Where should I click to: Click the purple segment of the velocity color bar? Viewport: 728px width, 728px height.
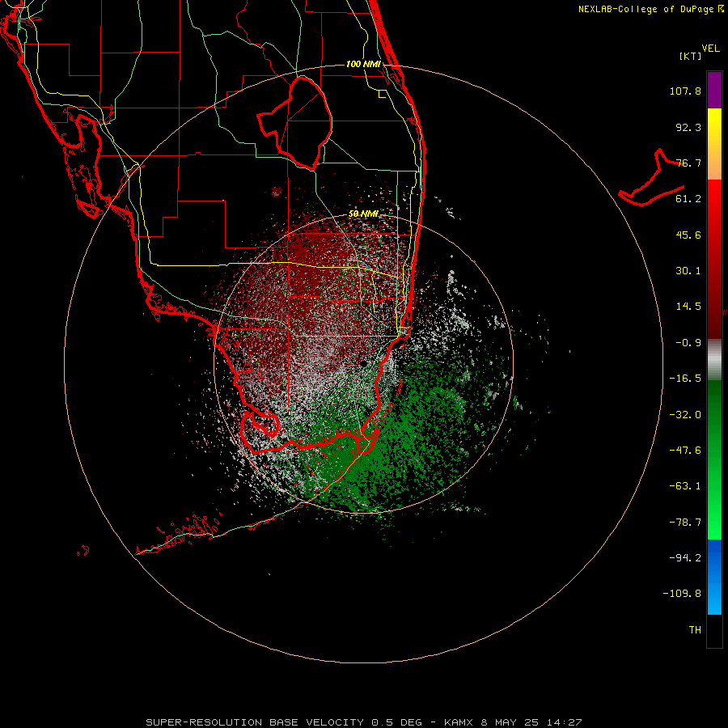click(714, 90)
